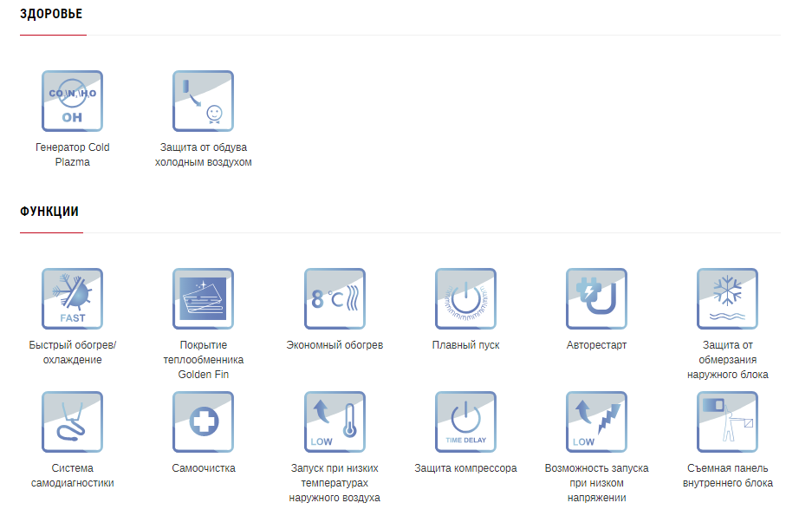Select the cold air blow protection icon

[203, 101]
